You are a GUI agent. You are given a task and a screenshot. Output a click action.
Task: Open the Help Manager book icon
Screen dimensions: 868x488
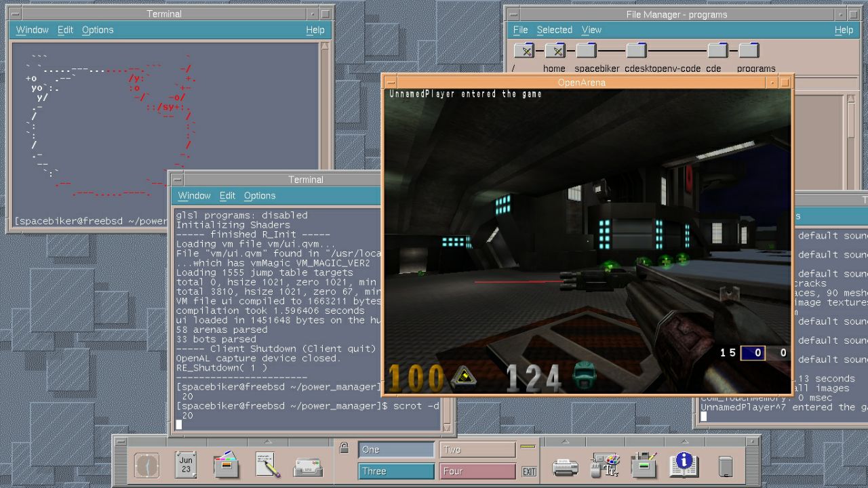pos(684,466)
